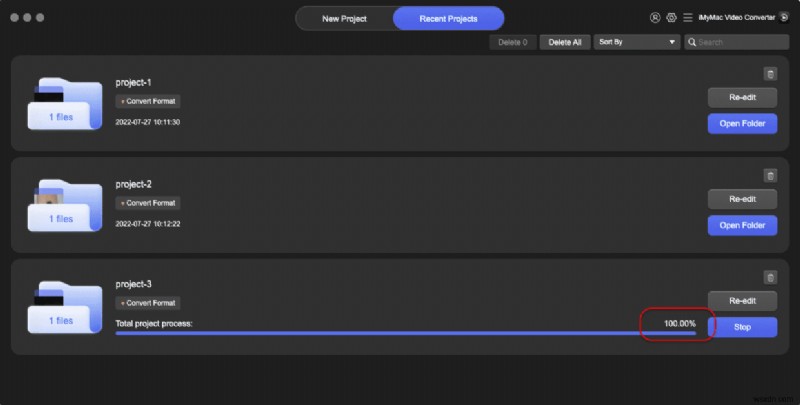Click the project-3 title text
Image resolution: width=800 pixels, height=405 pixels.
(x=133, y=284)
